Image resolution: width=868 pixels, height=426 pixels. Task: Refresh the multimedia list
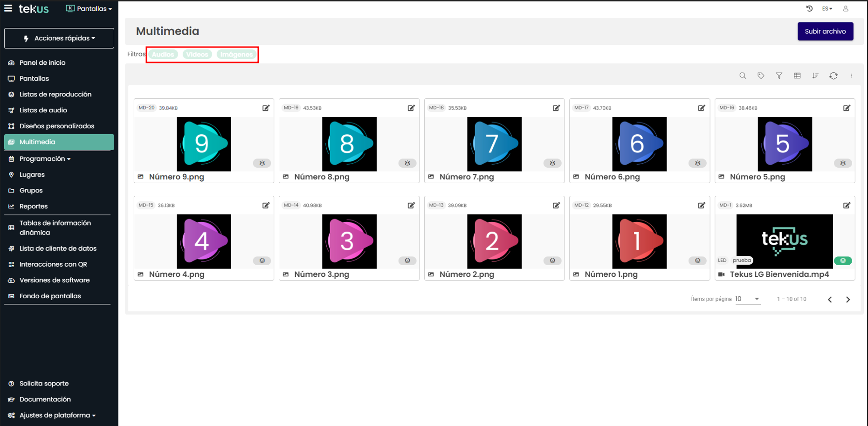point(834,76)
